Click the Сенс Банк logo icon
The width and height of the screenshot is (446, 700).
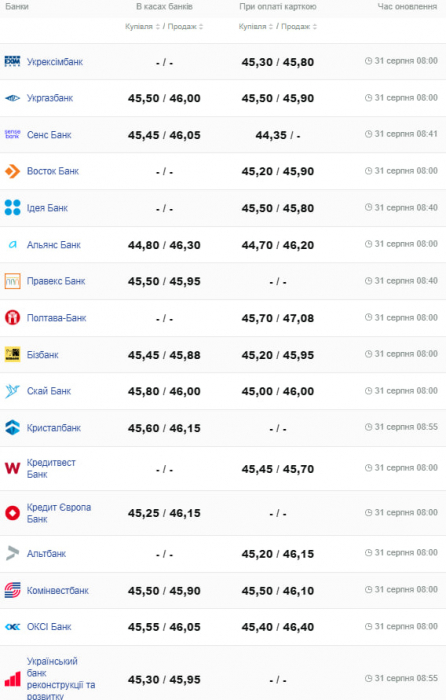pyautogui.click(x=12, y=134)
